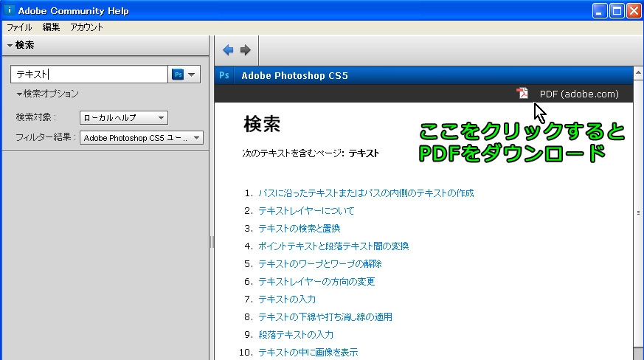Go forward with the gray right arrow
644x360 pixels.
[x=245, y=50]
